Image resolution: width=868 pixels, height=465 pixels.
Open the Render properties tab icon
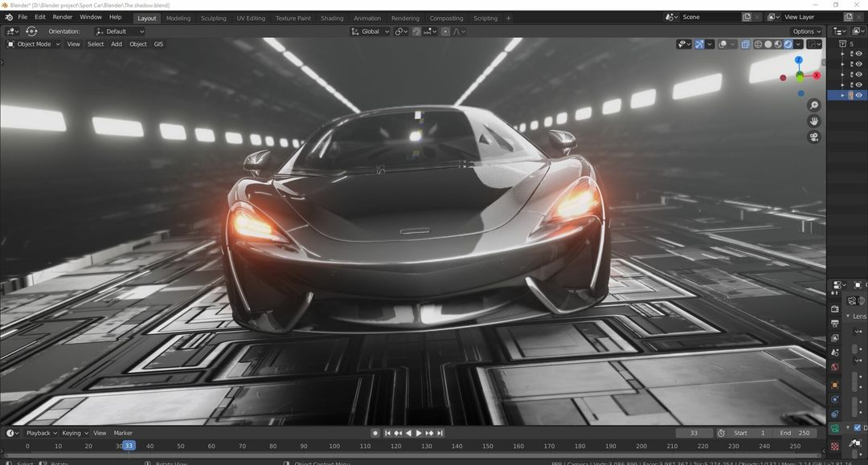click(x=835, y=308)
